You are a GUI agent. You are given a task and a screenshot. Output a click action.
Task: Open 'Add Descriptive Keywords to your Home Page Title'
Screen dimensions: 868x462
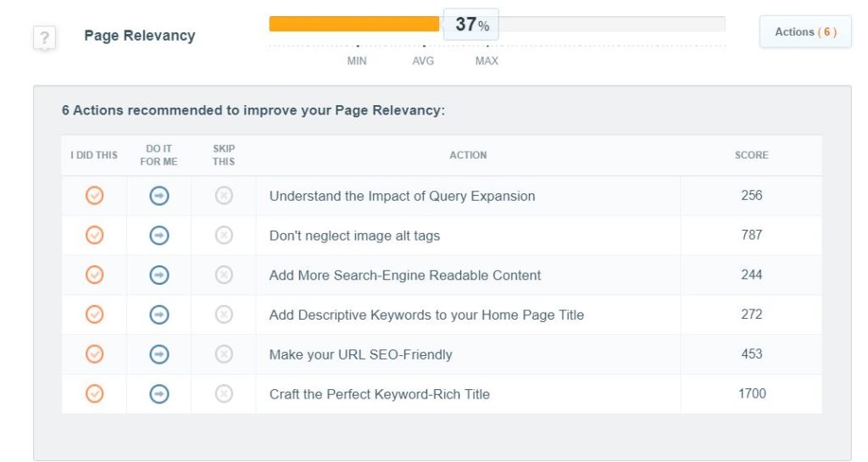tap(426, 314)
